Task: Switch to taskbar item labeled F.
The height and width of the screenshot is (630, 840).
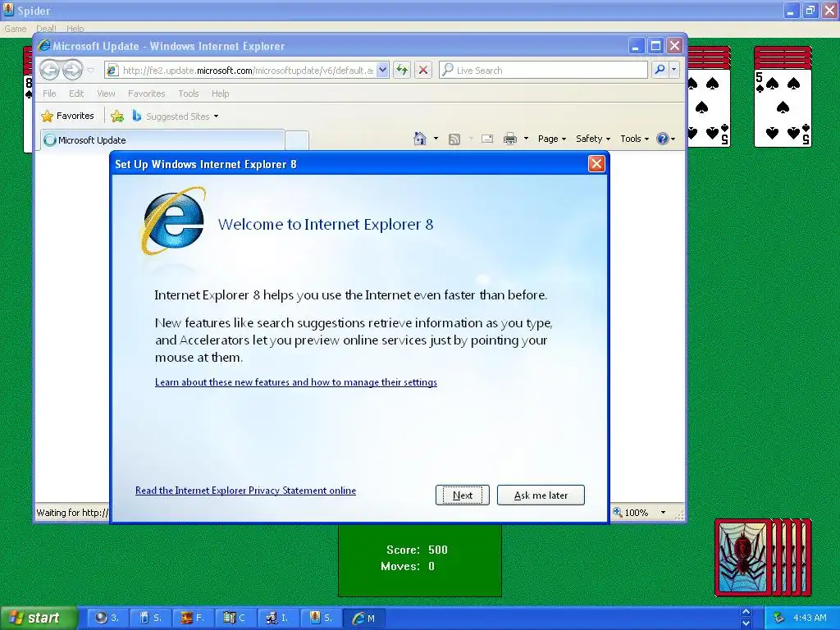Action: [x=192, y=618]
